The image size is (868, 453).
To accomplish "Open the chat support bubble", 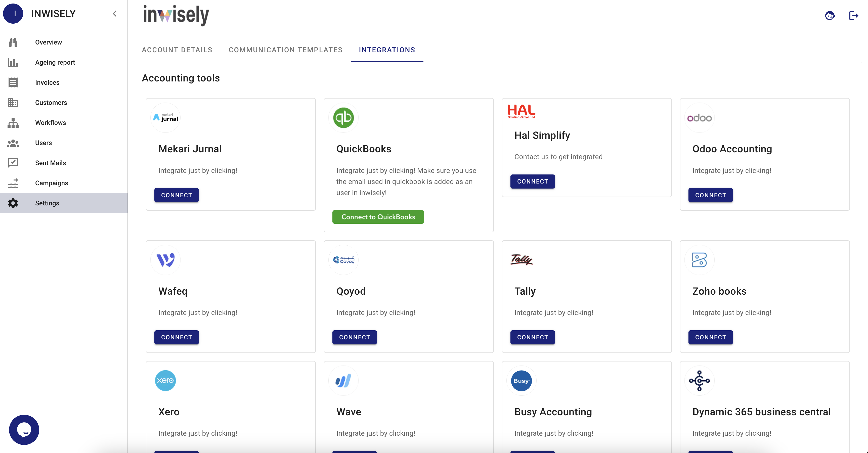I will (x=24, y=429).
